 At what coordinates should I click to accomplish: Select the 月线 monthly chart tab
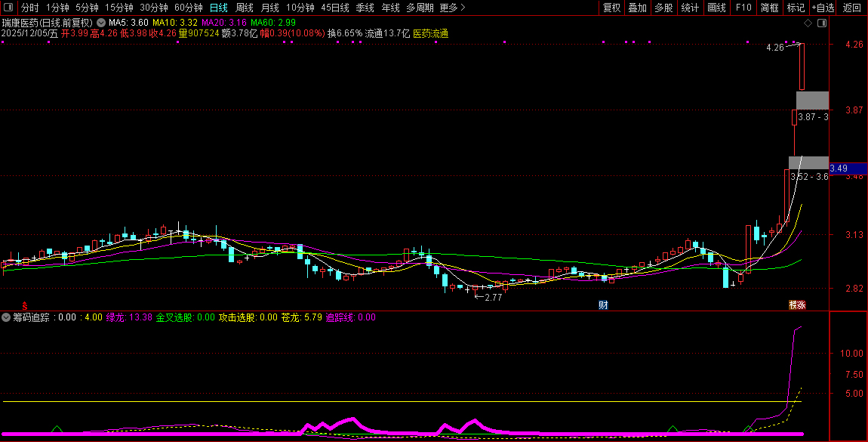pos(269,8)
